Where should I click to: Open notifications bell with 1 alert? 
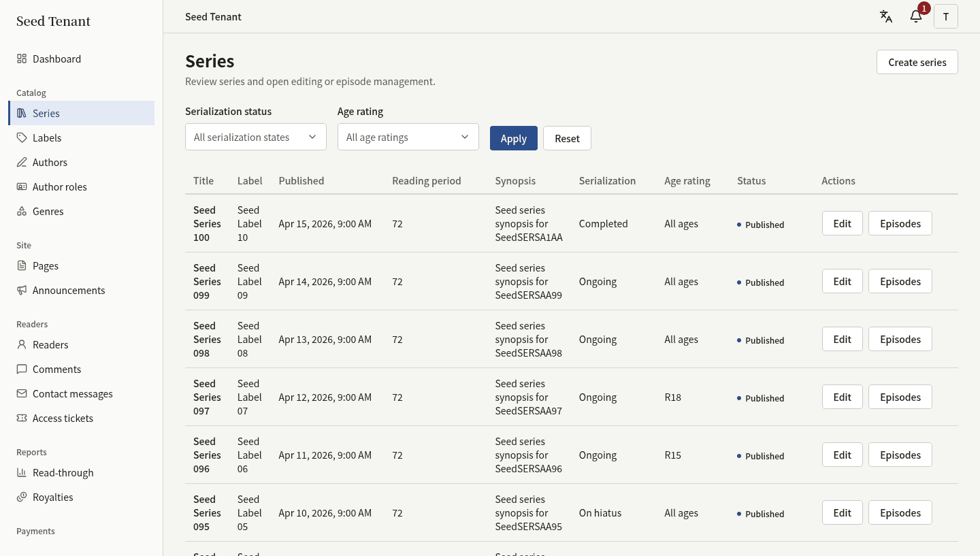point(916,16)
